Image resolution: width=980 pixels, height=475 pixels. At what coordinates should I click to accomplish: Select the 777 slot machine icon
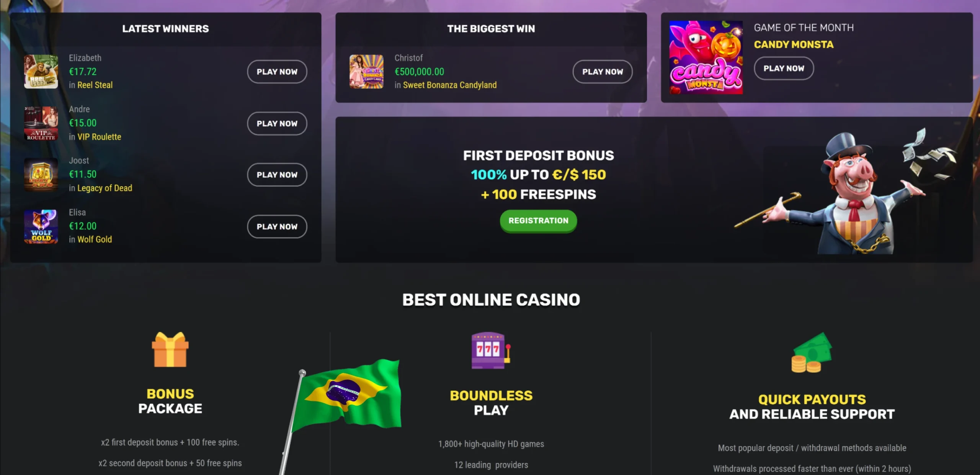point(491,351)
